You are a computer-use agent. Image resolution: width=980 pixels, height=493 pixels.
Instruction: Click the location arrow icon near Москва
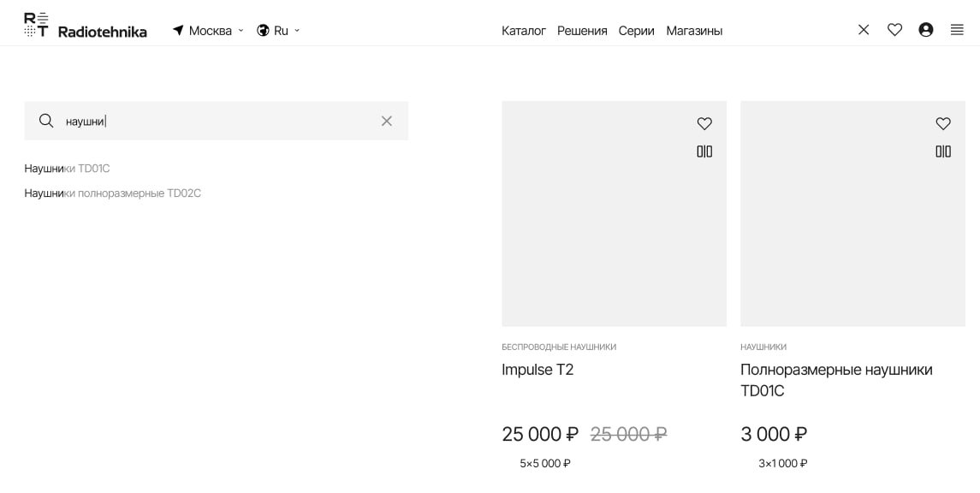[x=178, y=31]
